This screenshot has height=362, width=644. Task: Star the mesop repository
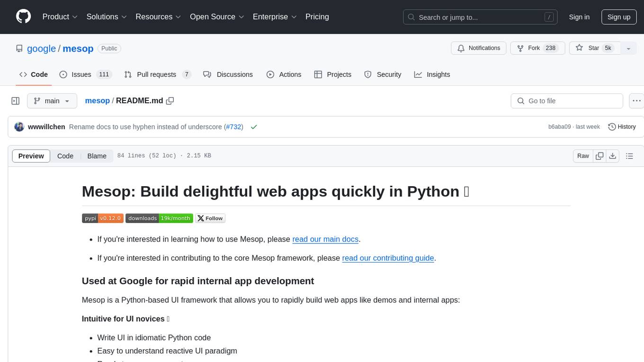point(594,48)
